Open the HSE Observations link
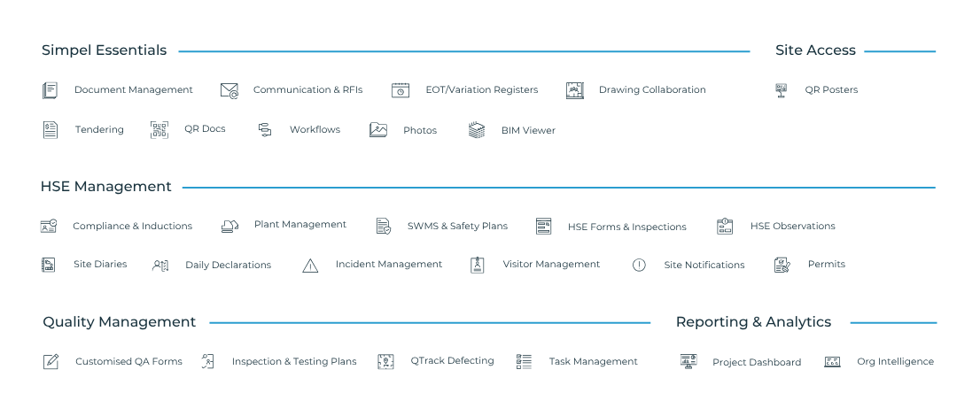The width and height of the screenshot is (980, 416). tap(792, 226)
